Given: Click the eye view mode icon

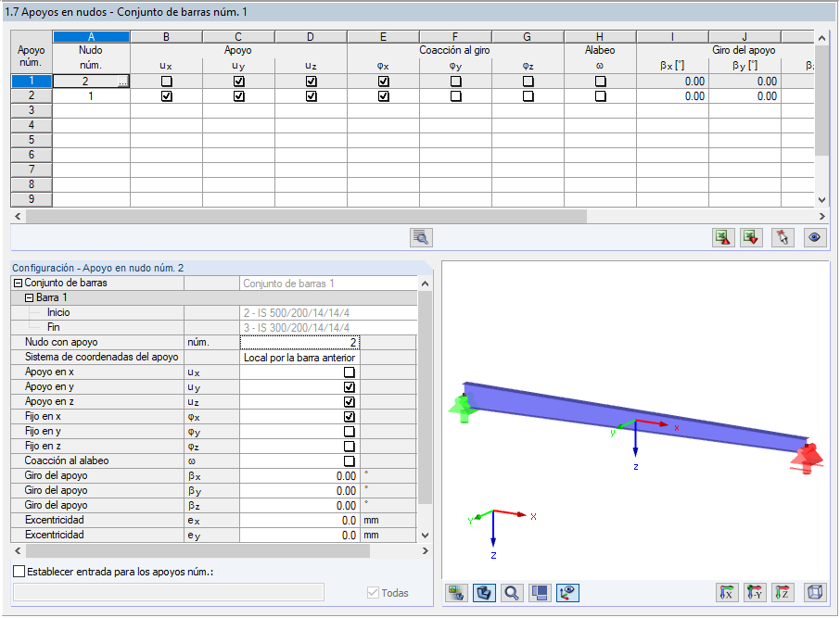Looking at the screenshot, I should 815,237.
